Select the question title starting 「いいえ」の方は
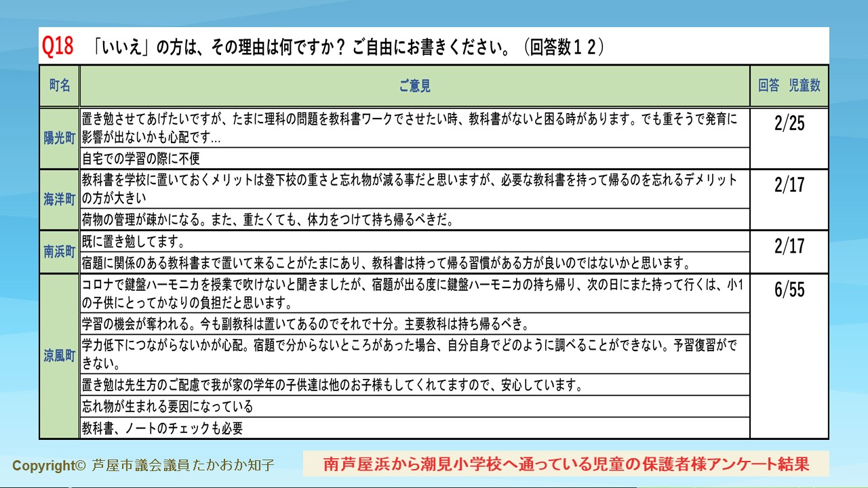Viewport: 868px width, 488px height. 349,47
